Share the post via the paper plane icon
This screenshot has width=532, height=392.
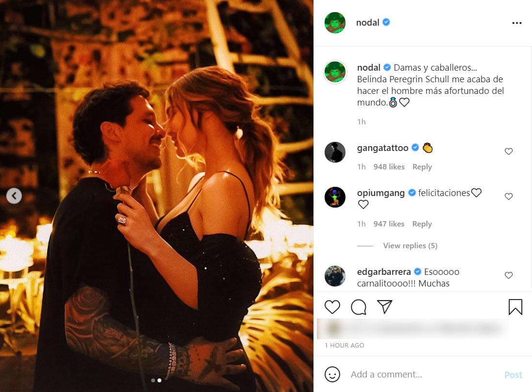(x=385, y=307)
